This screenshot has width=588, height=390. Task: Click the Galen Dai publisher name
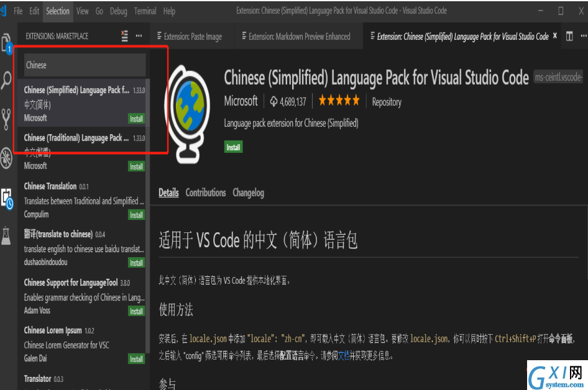[x=35, y=358]
